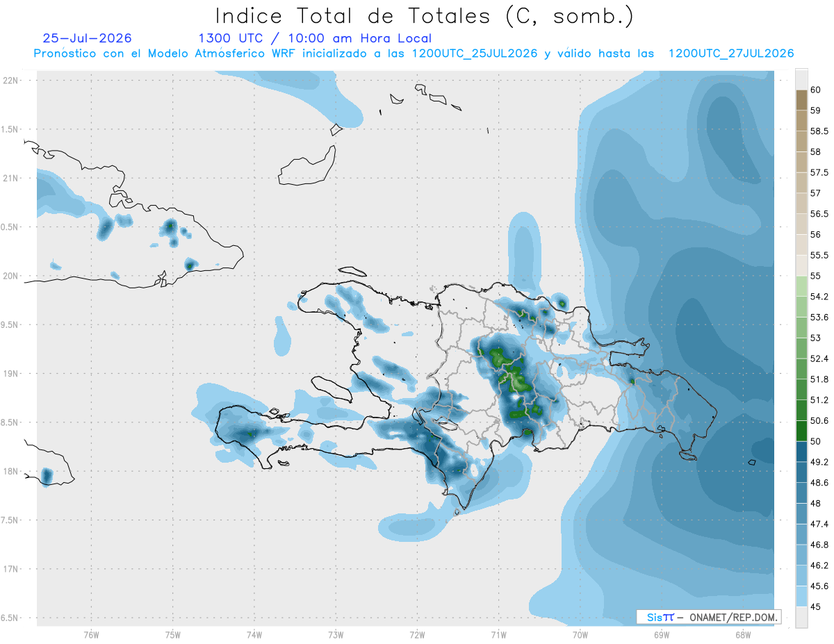Click the colorbar label "48.6"

[820, 483]
